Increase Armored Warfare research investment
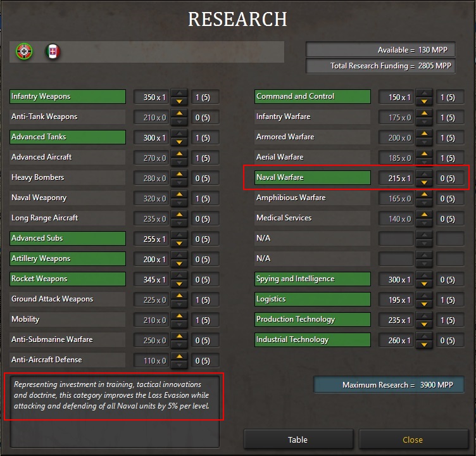The height and width of the screenshot is (456, 476). (x=424, y=134)
